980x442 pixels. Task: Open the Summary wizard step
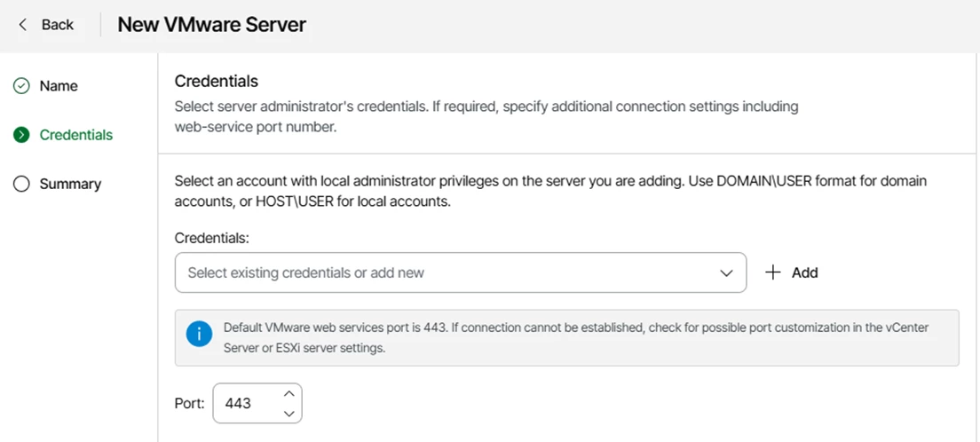(70, 184)
